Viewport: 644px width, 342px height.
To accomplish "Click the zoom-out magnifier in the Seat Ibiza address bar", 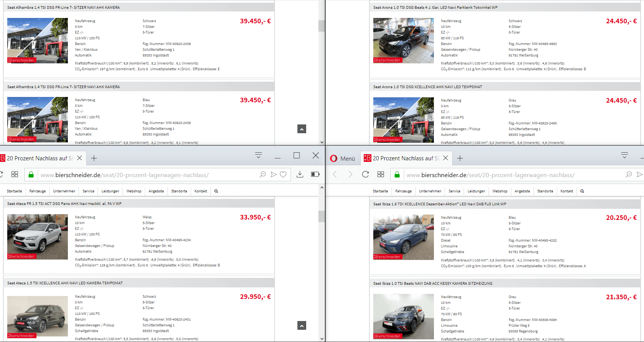I will 629,174.
